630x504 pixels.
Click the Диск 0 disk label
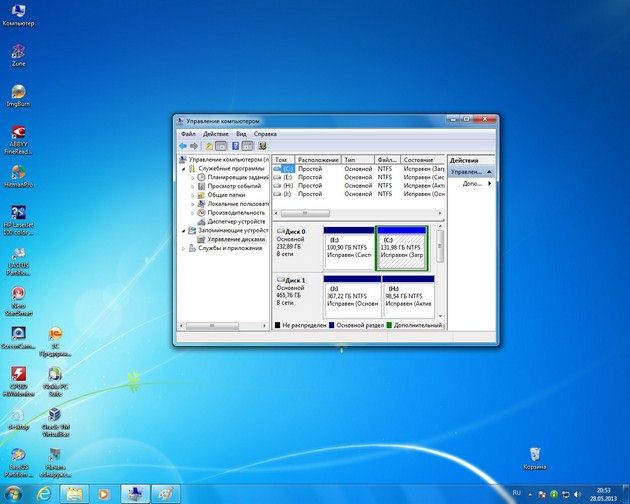click(295, 232)
